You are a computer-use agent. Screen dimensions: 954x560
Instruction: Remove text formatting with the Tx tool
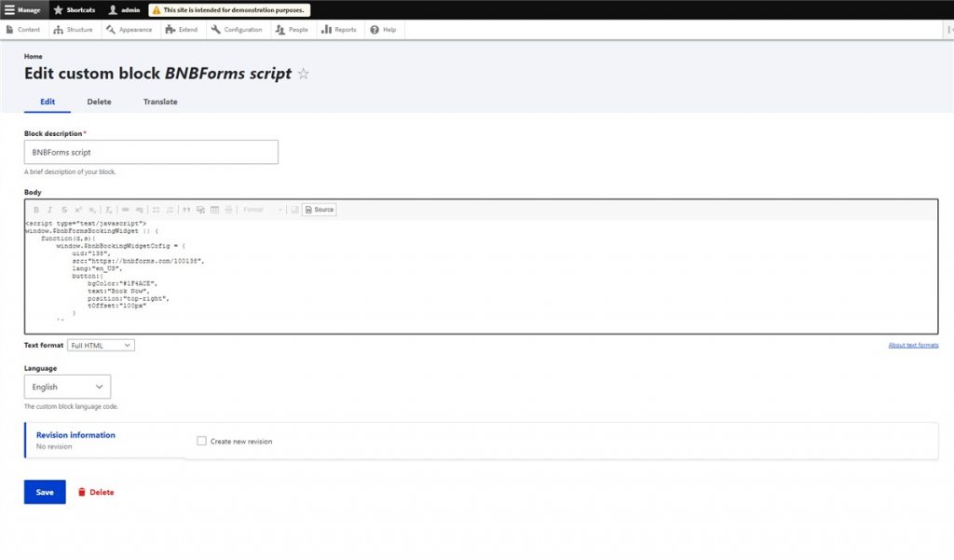click(106, 210)
